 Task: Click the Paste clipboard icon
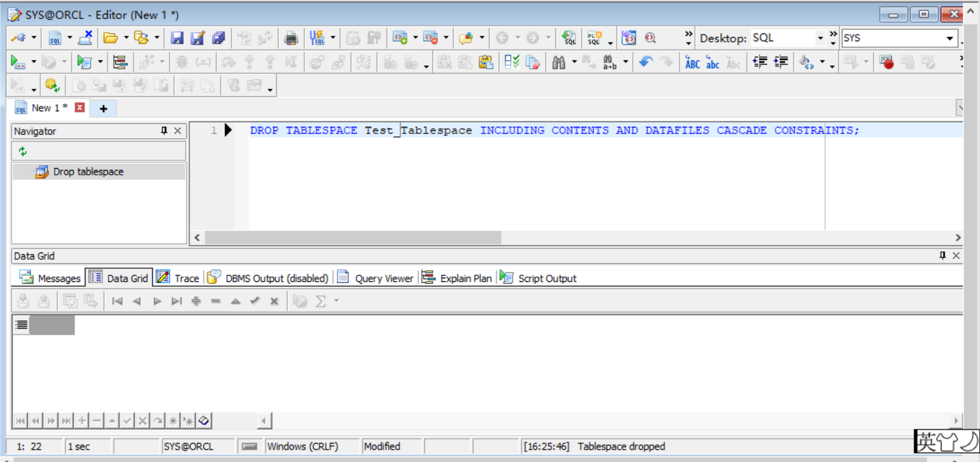(486, 62)
